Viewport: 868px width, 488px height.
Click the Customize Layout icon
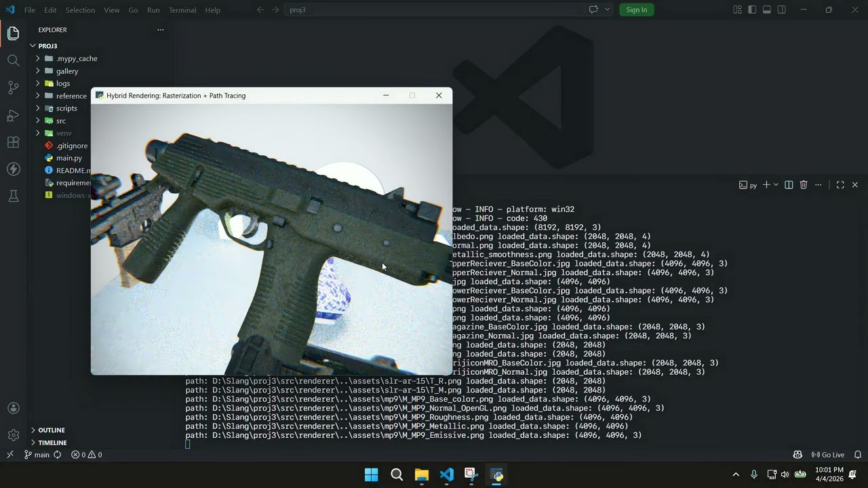point(737,9)
